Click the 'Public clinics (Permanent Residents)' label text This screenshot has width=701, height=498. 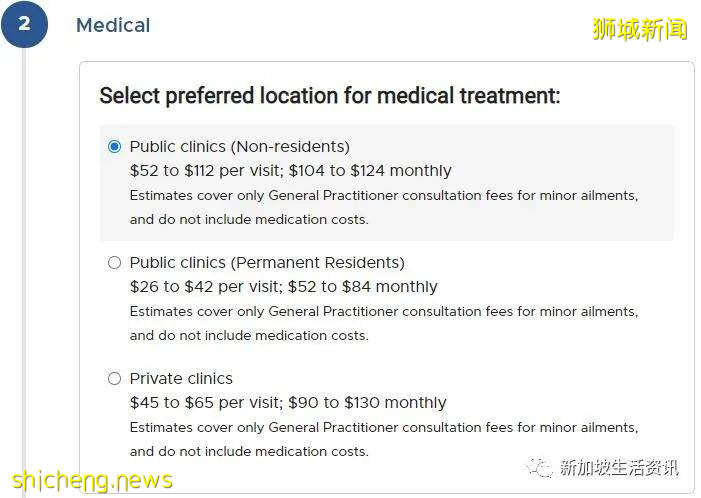(267, 263)
